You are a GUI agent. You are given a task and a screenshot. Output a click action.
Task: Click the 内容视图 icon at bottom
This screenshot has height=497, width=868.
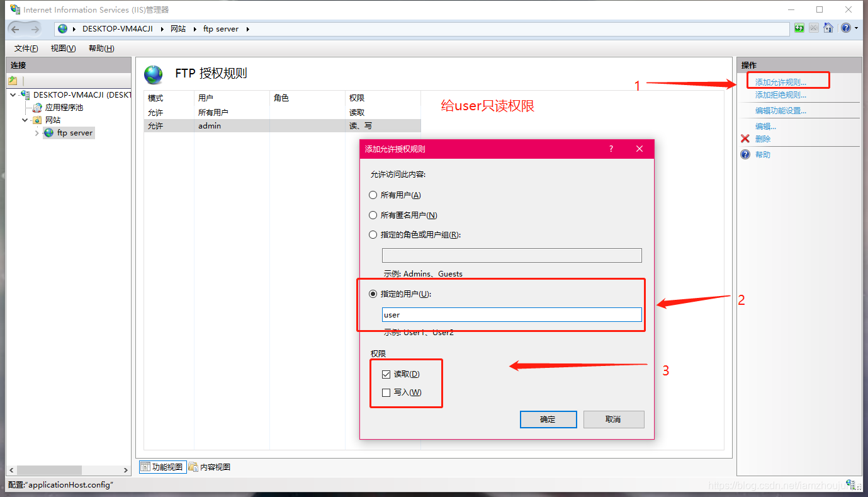(194, 467)
